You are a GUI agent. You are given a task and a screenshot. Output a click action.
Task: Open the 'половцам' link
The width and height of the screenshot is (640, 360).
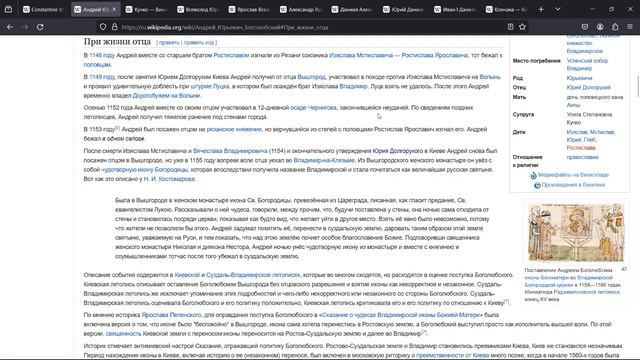pyautogui.click(x=97, y=64)
